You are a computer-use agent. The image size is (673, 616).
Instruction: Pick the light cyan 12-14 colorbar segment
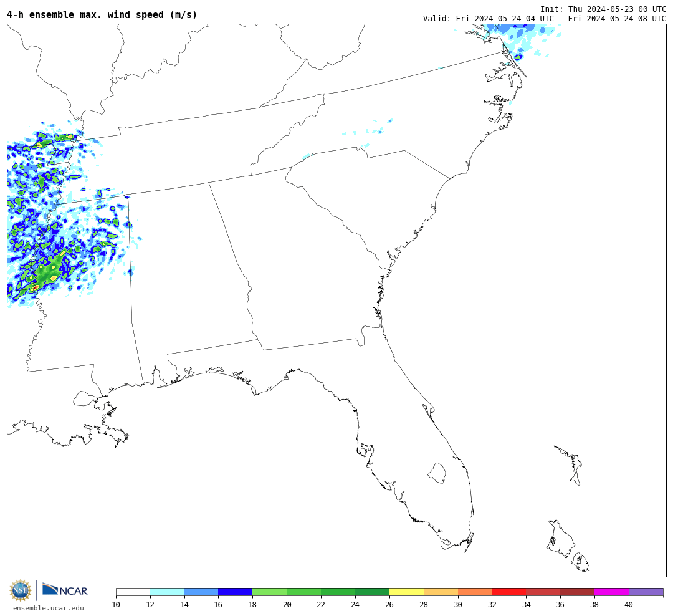[168, 592]
